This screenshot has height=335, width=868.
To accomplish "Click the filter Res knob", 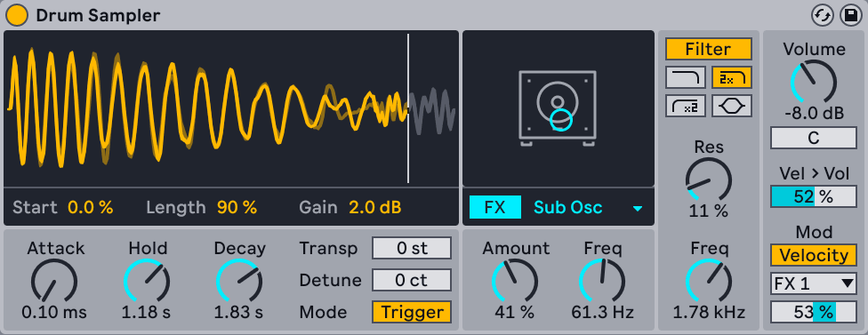I will coord(709,180).
